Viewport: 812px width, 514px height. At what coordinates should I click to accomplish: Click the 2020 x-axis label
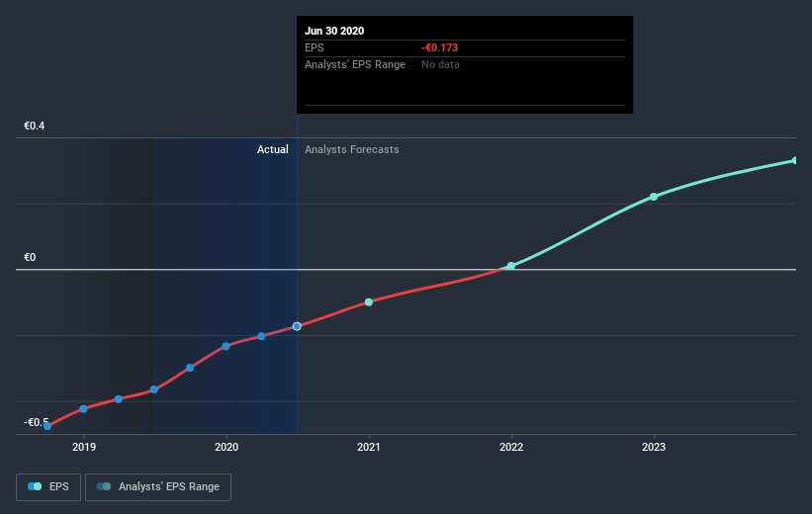point(226,447)
